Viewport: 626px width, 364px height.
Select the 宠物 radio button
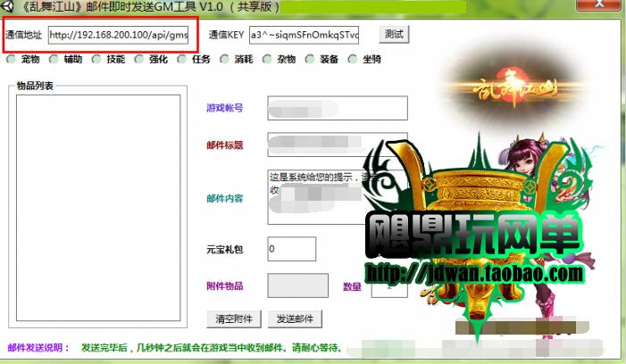pyautogui.click(x=12, y=60)
